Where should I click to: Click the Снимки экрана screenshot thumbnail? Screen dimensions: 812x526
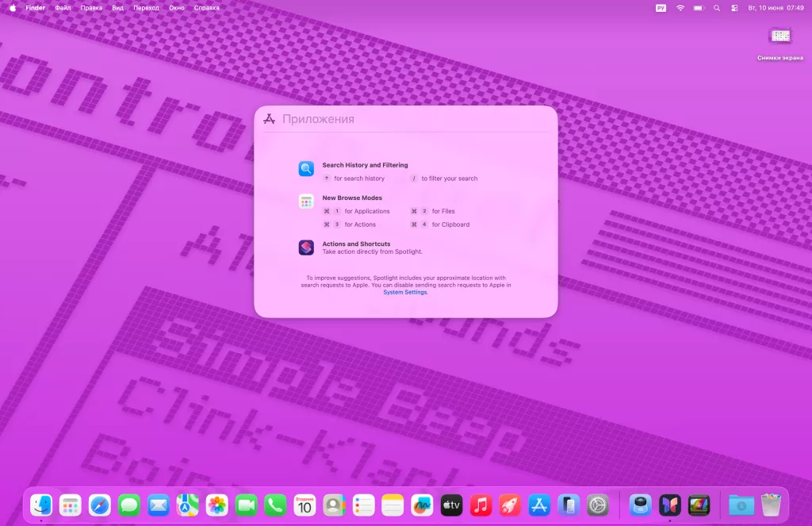781,36
